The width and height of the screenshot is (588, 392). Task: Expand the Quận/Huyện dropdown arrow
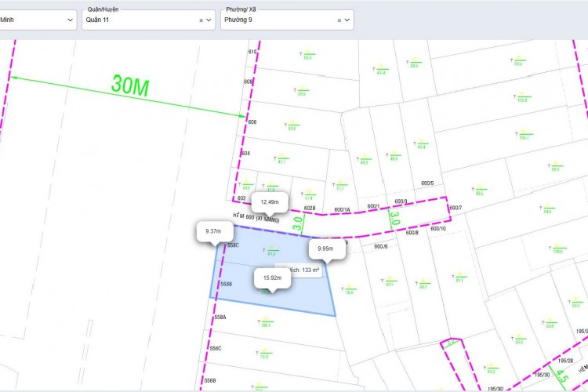pos(209,20)
